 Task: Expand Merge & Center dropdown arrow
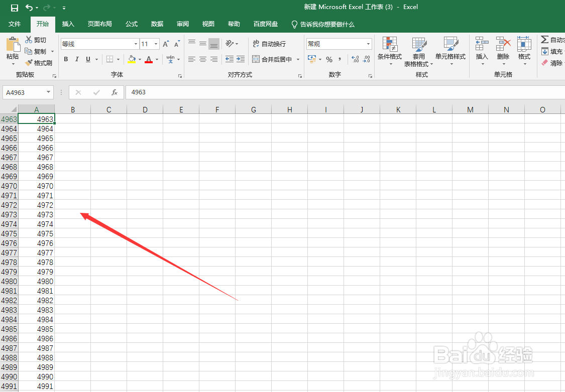tap(298, 59)
